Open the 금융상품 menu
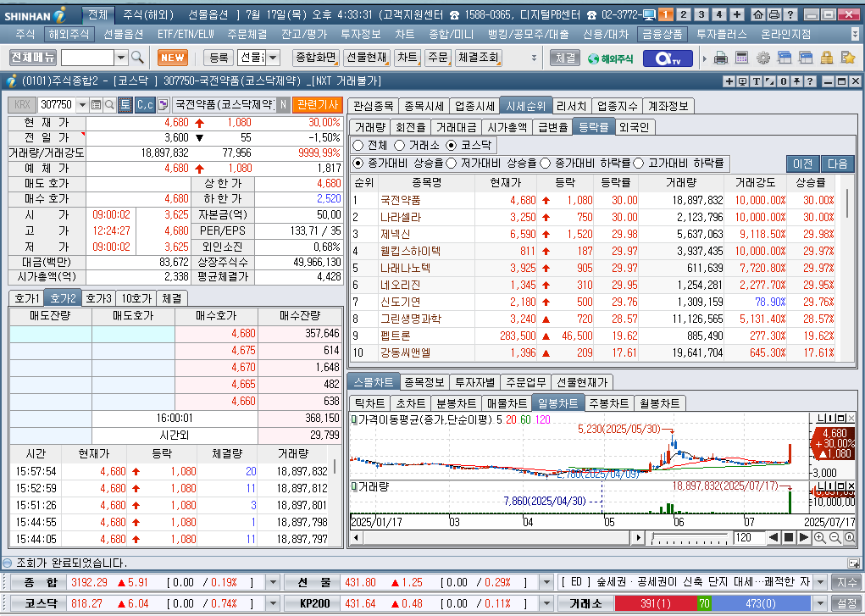The image size is (865, 616). coord(662,34)
